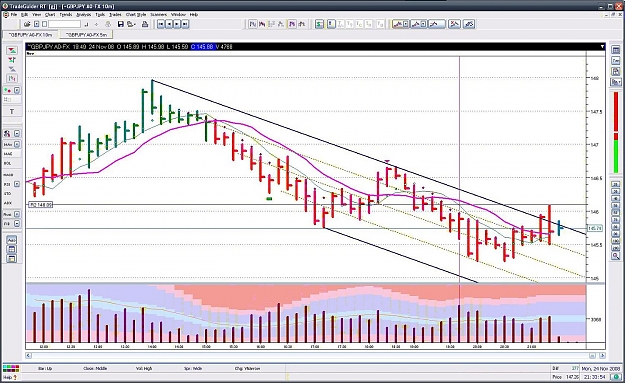
Task: Open the Trends menu
Action: [x=66, y=14]
